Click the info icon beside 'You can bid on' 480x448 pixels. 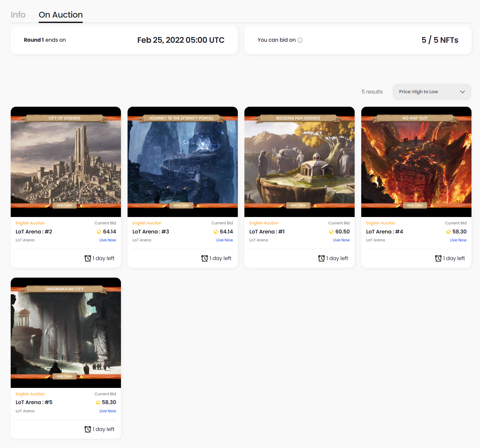click(x=300, y=40)
